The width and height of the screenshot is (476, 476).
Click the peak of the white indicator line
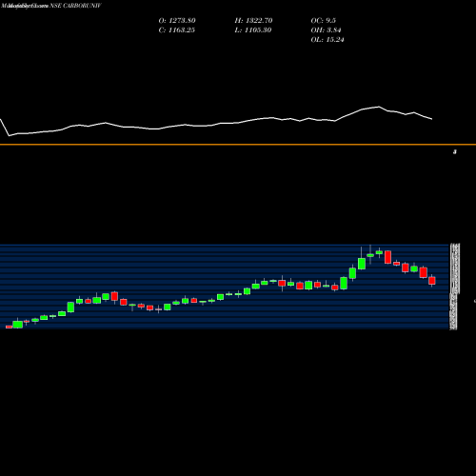tap(379, 107)
